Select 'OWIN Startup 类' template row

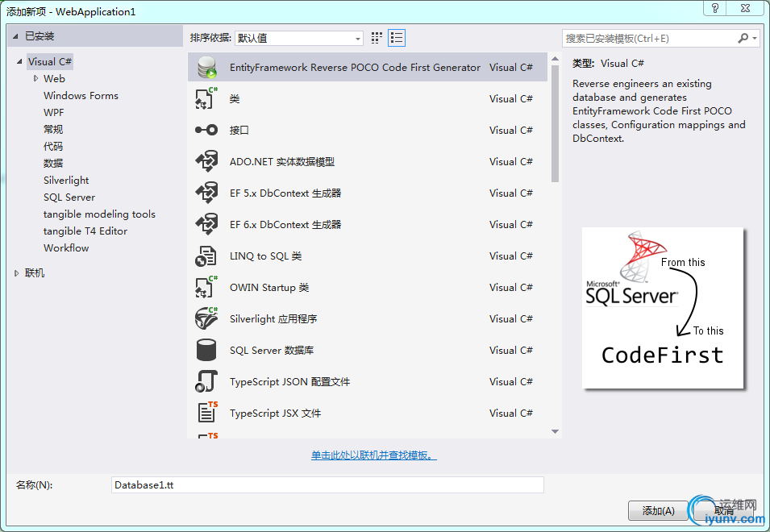pos(368,287)
